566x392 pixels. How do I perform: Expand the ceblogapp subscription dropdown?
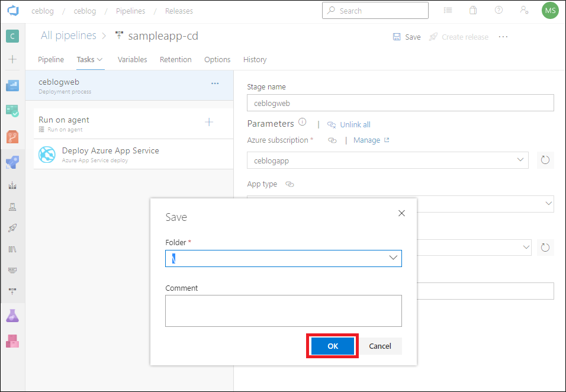point(520,159)
